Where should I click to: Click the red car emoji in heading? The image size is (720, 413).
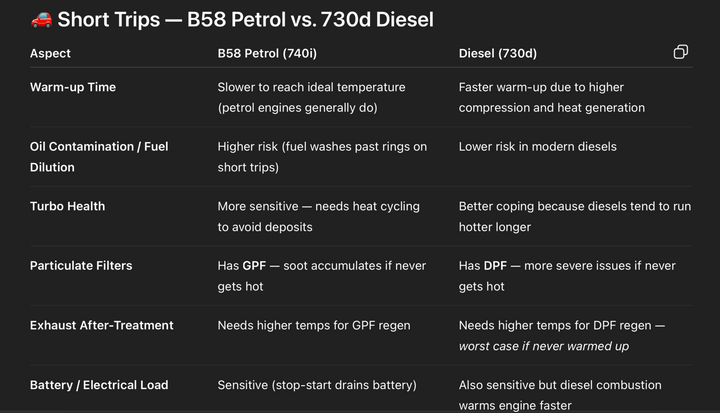[x=41, y=20]
